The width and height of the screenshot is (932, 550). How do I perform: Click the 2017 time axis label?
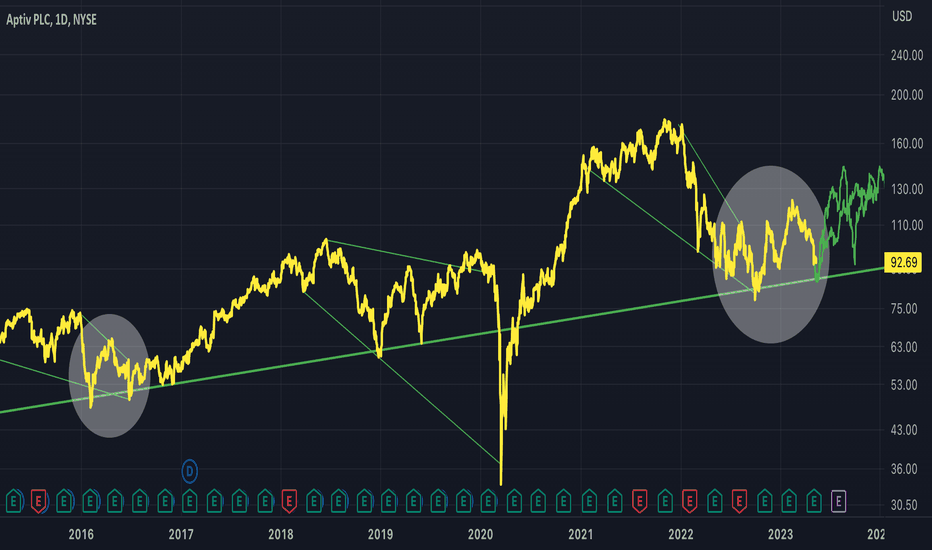[181, 534]
